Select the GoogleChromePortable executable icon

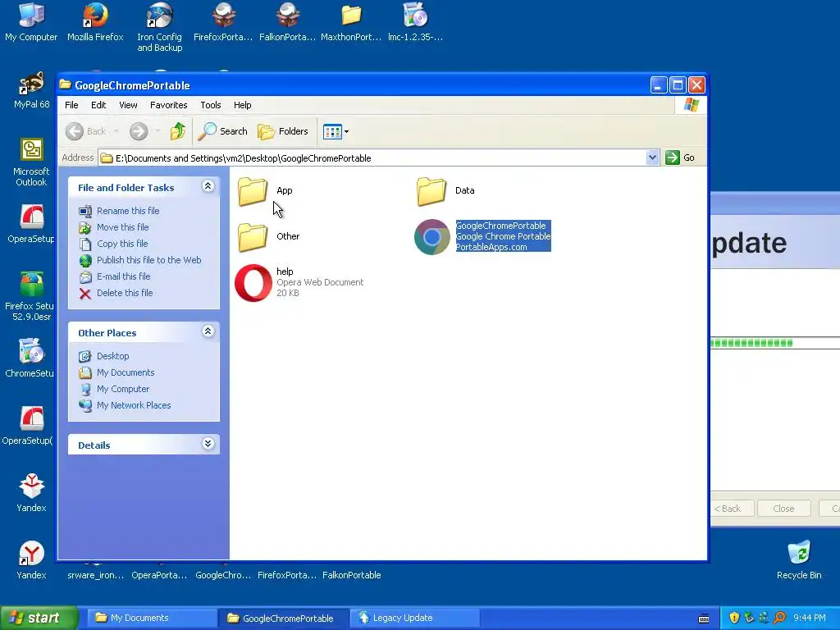click(431, 237)
